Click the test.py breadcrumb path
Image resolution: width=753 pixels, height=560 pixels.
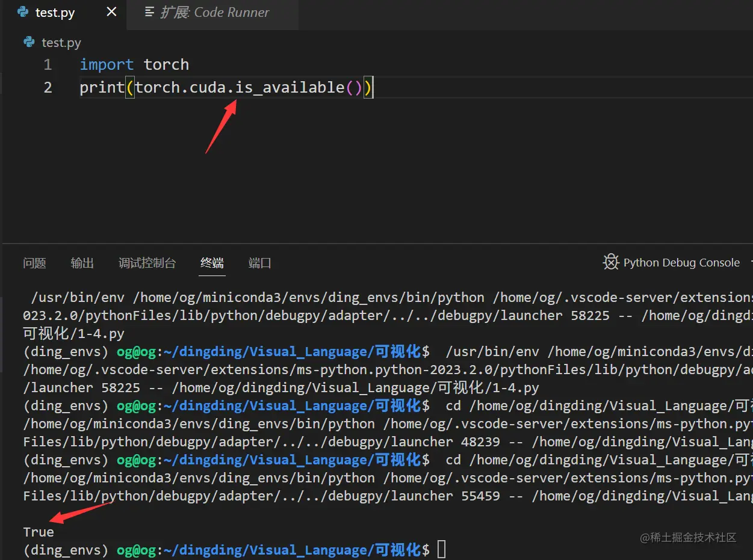61,43
